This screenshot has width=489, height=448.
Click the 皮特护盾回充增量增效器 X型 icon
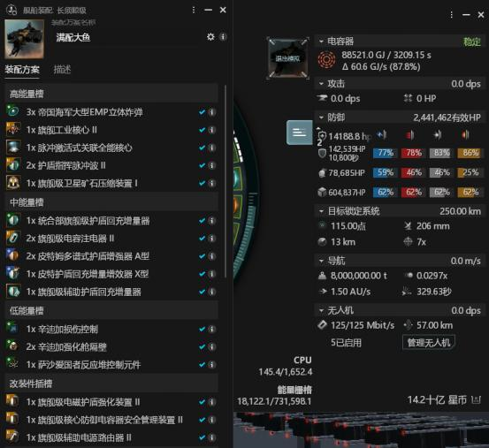click(x=13, y=274)
